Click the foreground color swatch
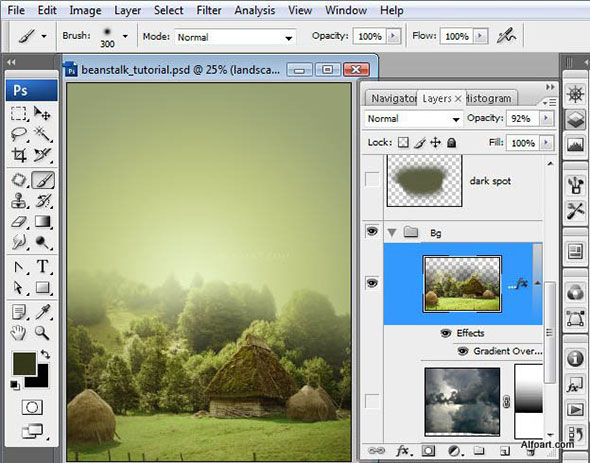This screenshot has height=463, width=590. pyautogui.click(x=24, y=364)
